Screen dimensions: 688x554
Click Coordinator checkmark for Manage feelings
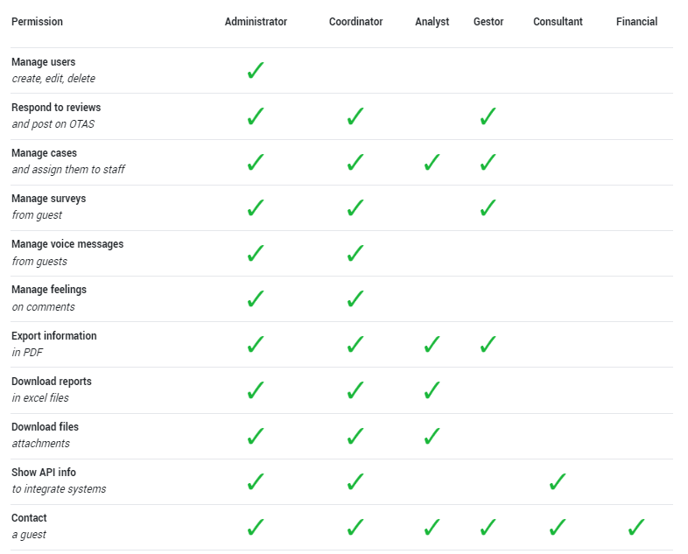355,299
